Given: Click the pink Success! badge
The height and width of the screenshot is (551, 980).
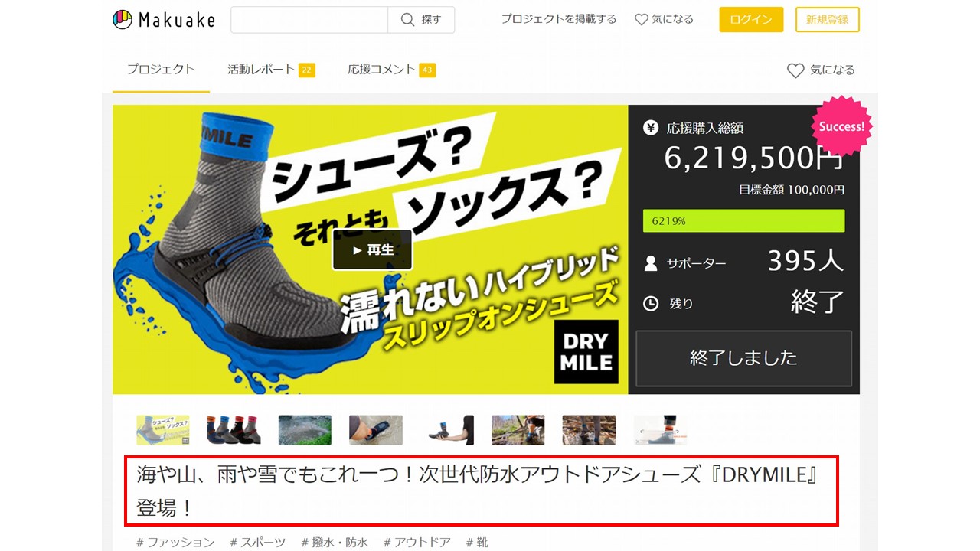Looking at the screenshot, I should [x=841, y=126].
